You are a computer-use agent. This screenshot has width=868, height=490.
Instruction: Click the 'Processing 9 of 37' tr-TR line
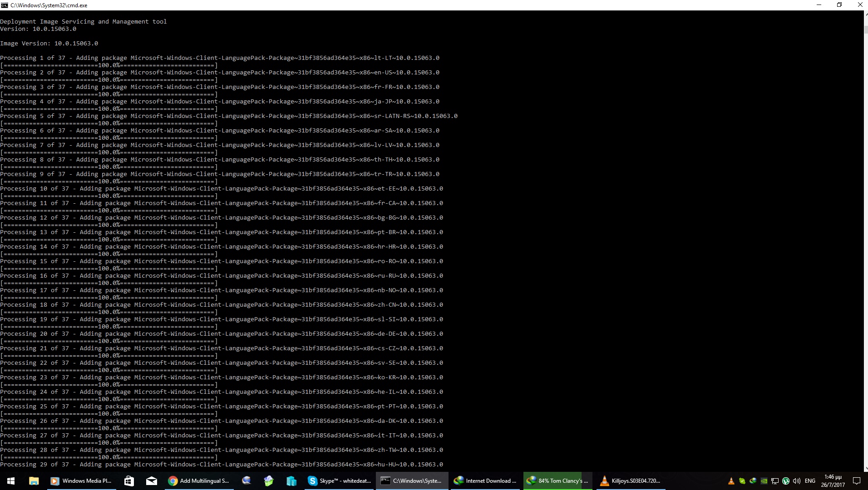click(x=220, y=174)
